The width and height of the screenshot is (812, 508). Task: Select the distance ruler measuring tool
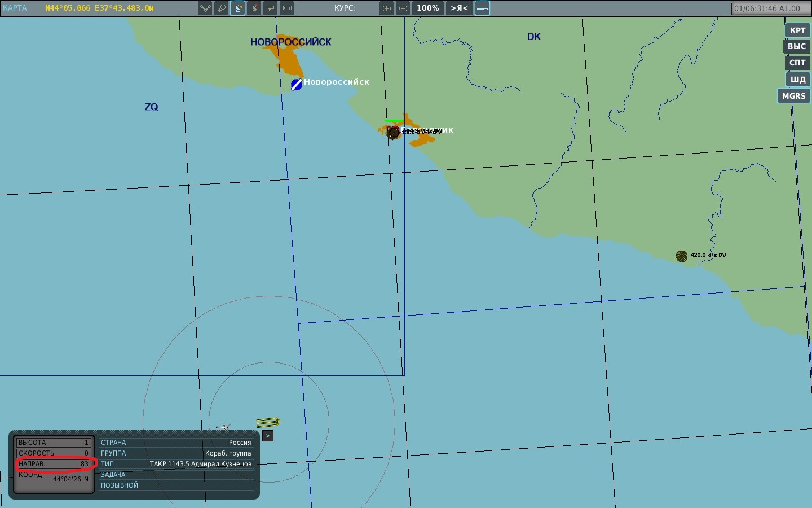pos(287,8)
